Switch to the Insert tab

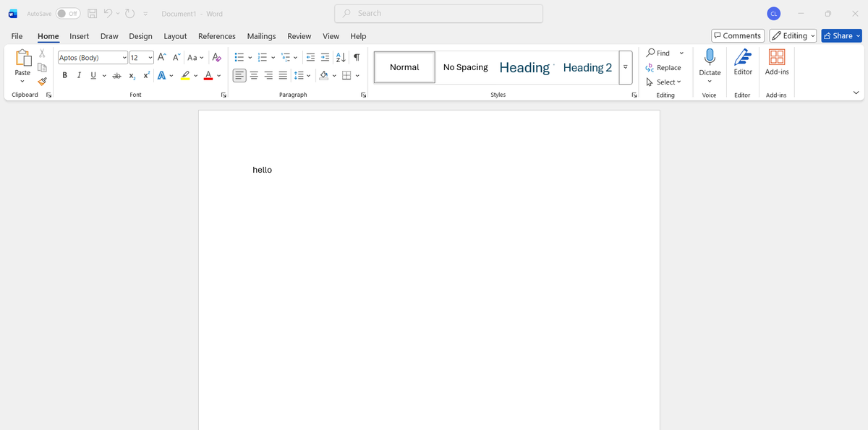(x=80, y=36)
